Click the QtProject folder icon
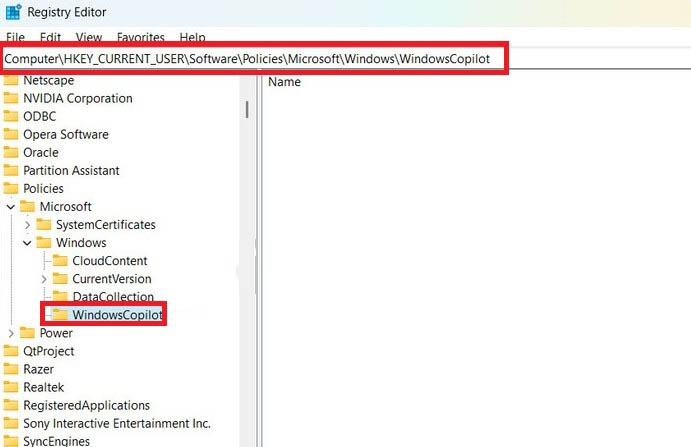Viewport: 691px width, 447px height. click(x=11, y=351)
